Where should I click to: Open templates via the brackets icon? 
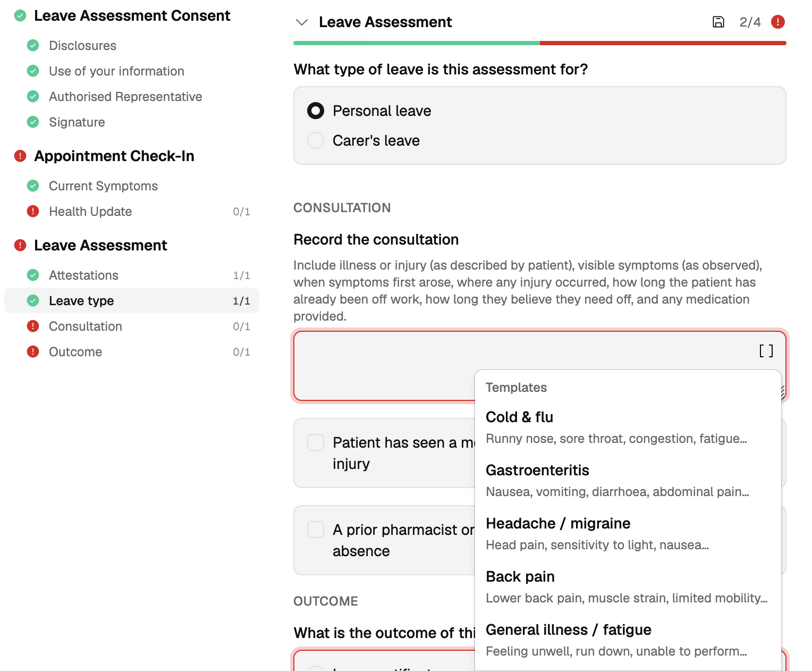click(766, 351)
